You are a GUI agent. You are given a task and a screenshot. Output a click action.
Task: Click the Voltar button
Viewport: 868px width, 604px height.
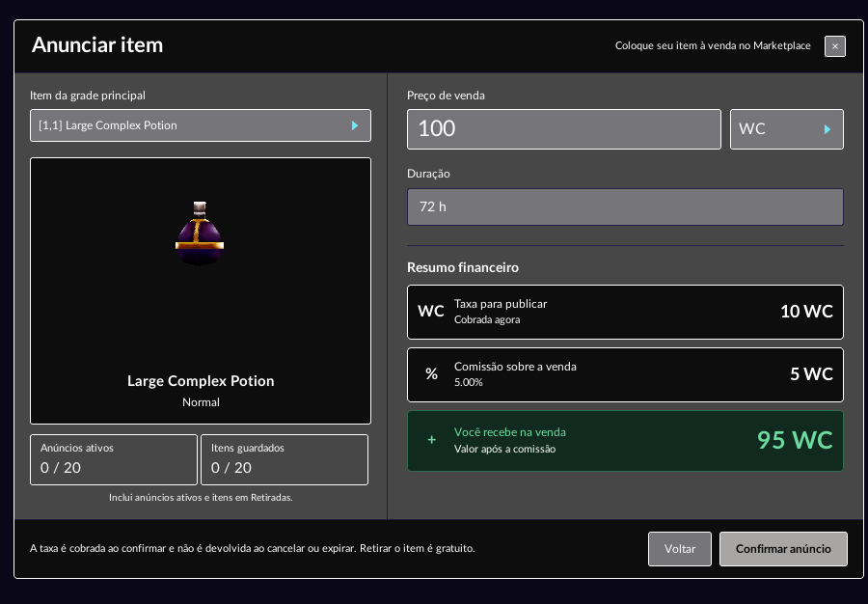pyautogui.click(x=680, y=549)
